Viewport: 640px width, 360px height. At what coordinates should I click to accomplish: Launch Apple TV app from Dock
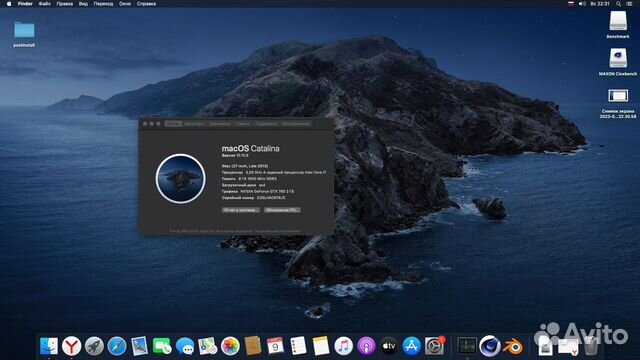pyautogui.click(x=389, y=346)
